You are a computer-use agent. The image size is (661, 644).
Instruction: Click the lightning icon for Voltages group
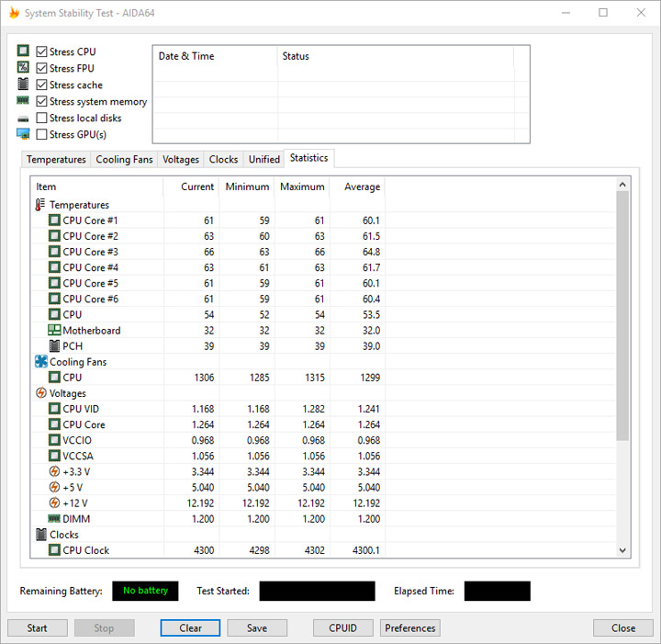pos(41,393)
